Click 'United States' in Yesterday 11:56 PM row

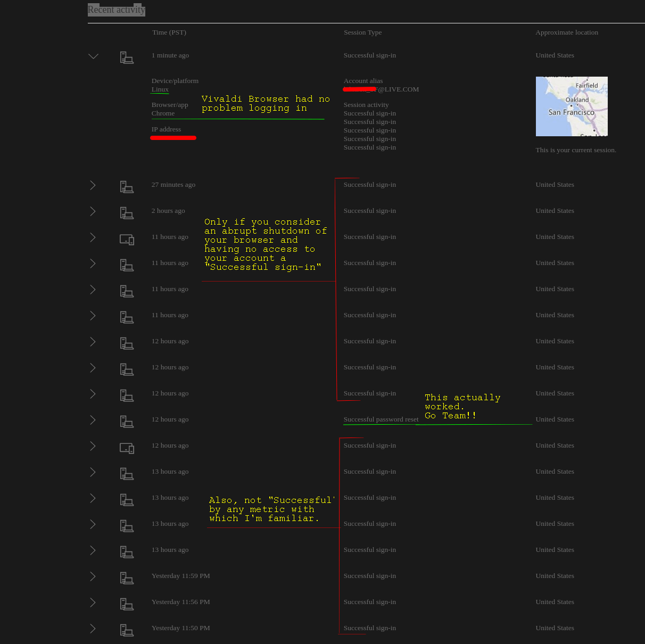tap(555, 602)
